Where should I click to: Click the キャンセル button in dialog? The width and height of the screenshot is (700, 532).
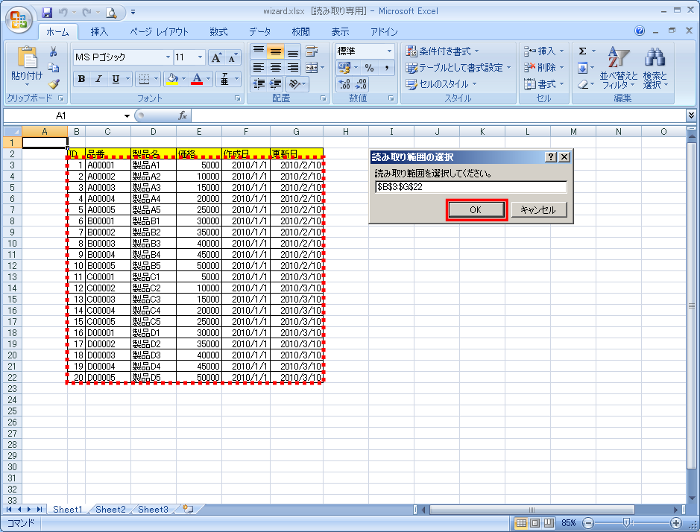[x=539, y=209]
